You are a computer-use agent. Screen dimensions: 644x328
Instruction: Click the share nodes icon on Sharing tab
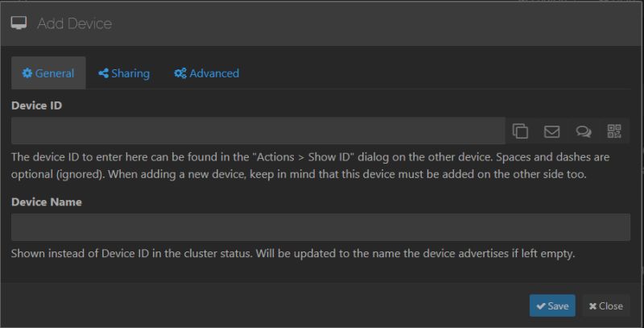point(104,73)
